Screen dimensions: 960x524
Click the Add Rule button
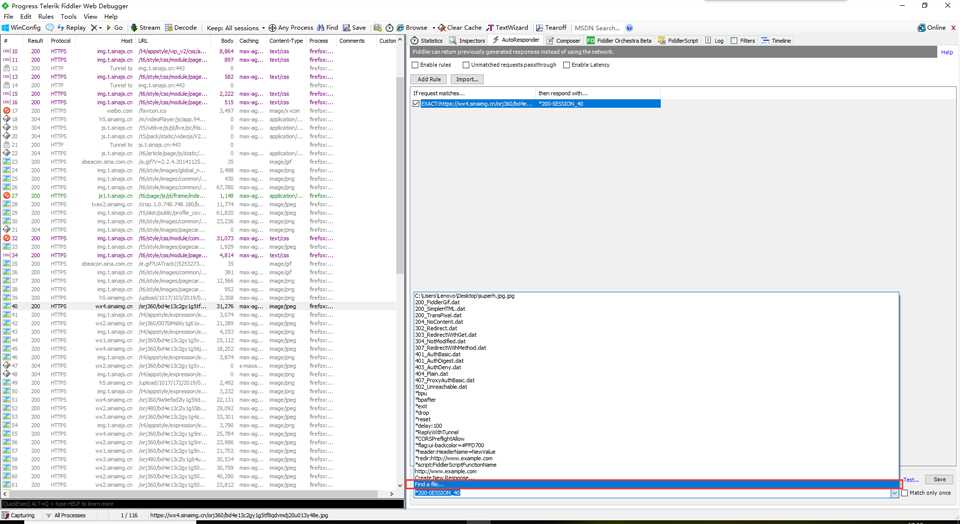(429, 80)
